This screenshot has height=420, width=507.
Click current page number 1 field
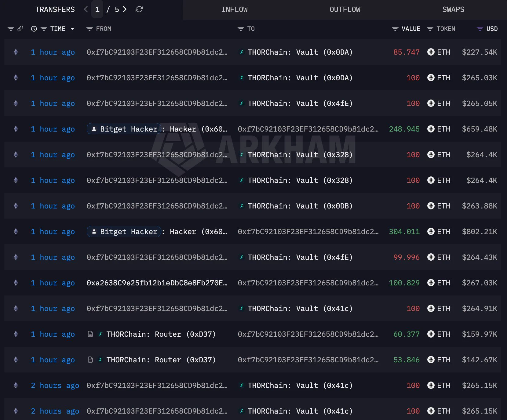(97, 9)
